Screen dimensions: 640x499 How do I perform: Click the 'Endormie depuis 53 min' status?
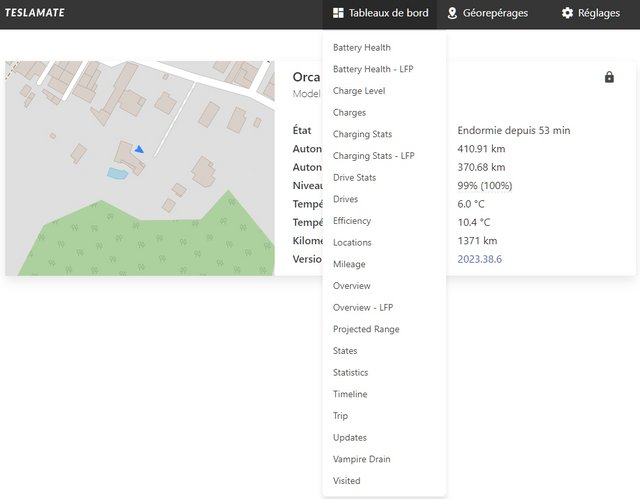coord(514,131)
